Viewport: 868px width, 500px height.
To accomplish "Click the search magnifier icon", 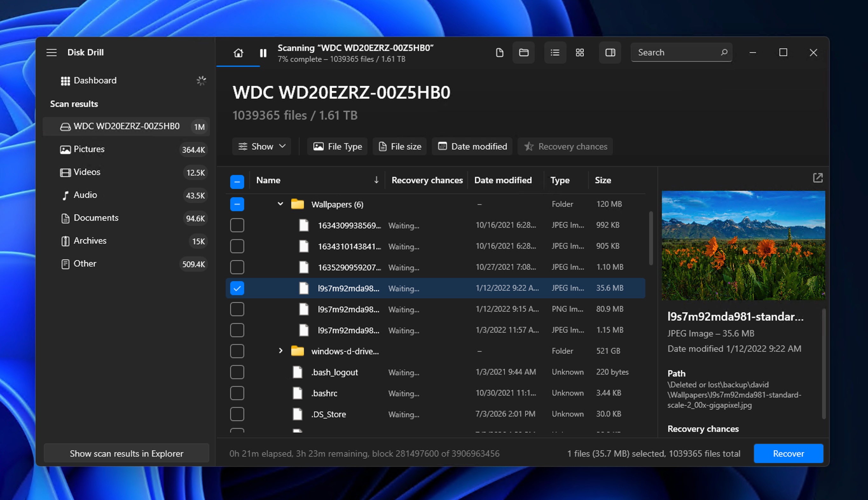I will point(724,52).
